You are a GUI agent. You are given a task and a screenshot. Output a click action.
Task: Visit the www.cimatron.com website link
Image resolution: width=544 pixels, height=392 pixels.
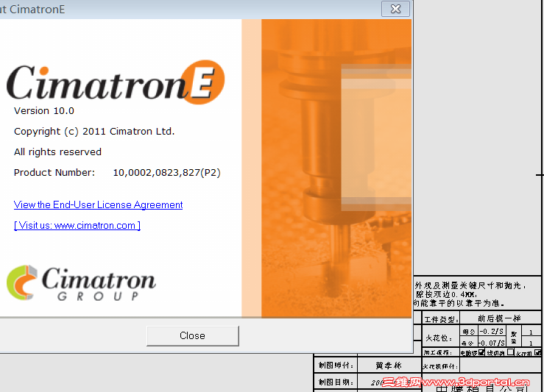tap(77, 226)
